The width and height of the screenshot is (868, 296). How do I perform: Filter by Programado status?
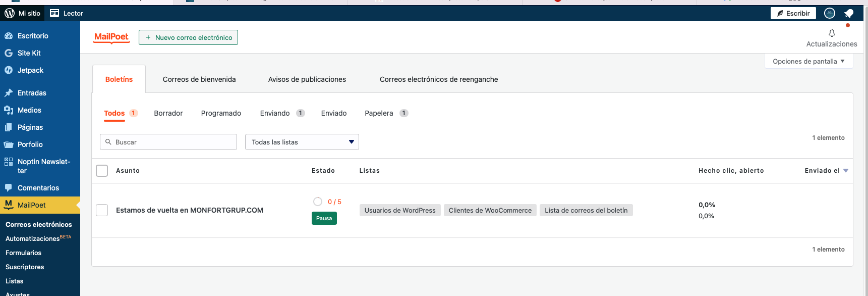[x=221, y=113]
